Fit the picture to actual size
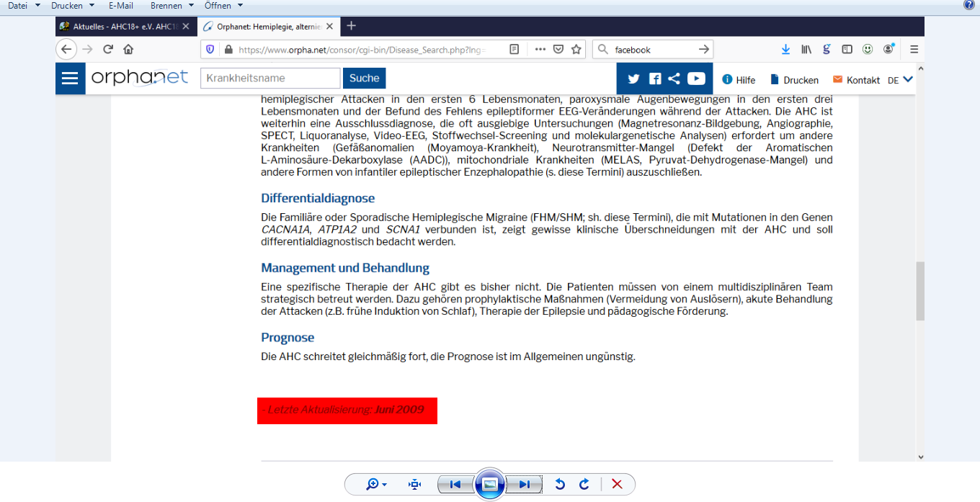This screenshot has height=502, width=980. pyautogui.click(x=414, y=485)
